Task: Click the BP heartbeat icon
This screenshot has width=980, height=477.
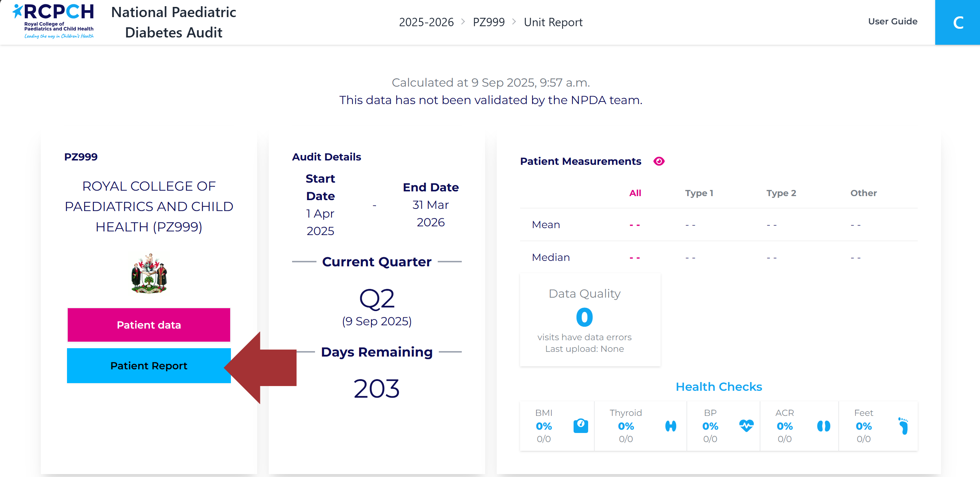Action: (x=746, y=426)
